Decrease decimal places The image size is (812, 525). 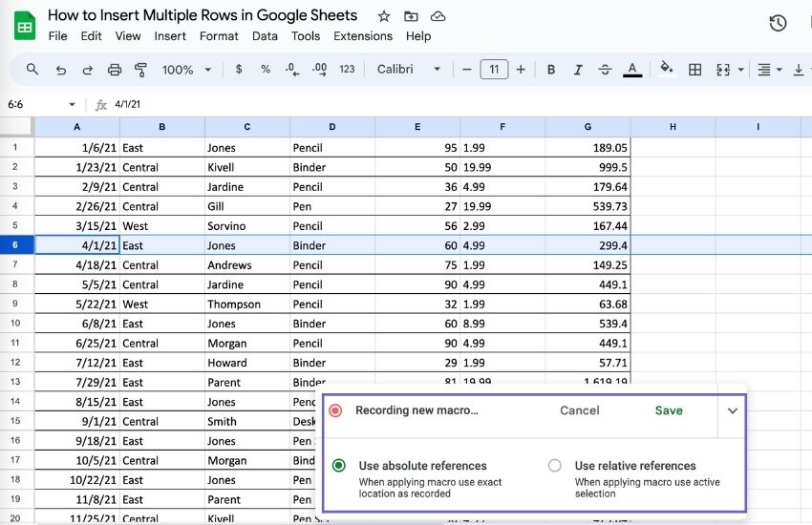(x=292, y=70)
